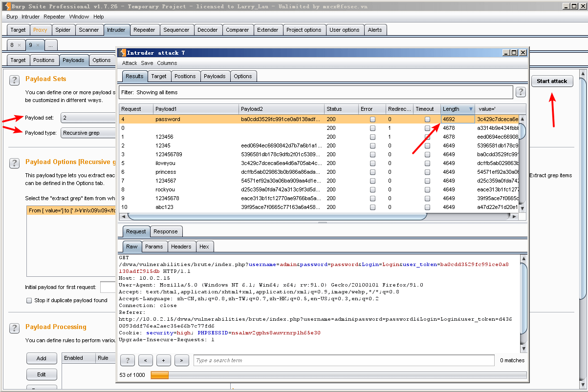Switch to Repeater tab
Viewport: 588px width, 392px height.
tap(144, 30)
